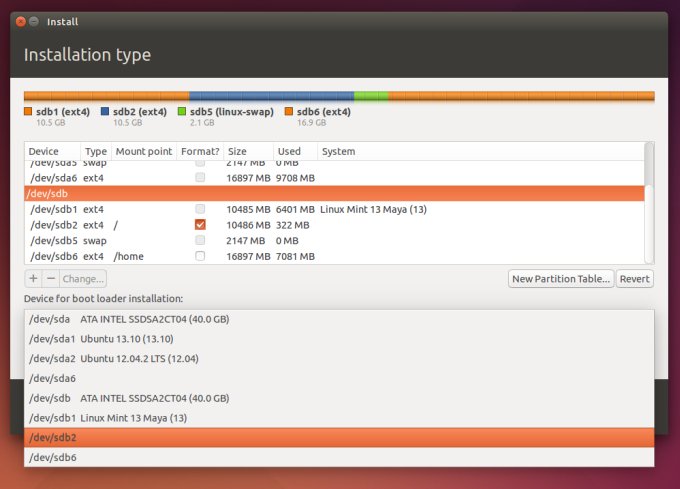Select /dev/sda ATA INTEL boot loader option

pyautogui.click(x=339, y=319)
